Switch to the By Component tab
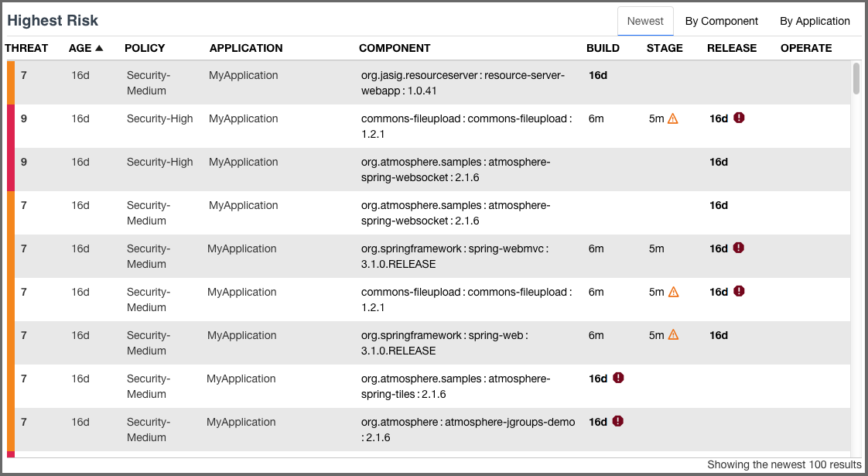This screenshot has width=868, height=476. 721,21
